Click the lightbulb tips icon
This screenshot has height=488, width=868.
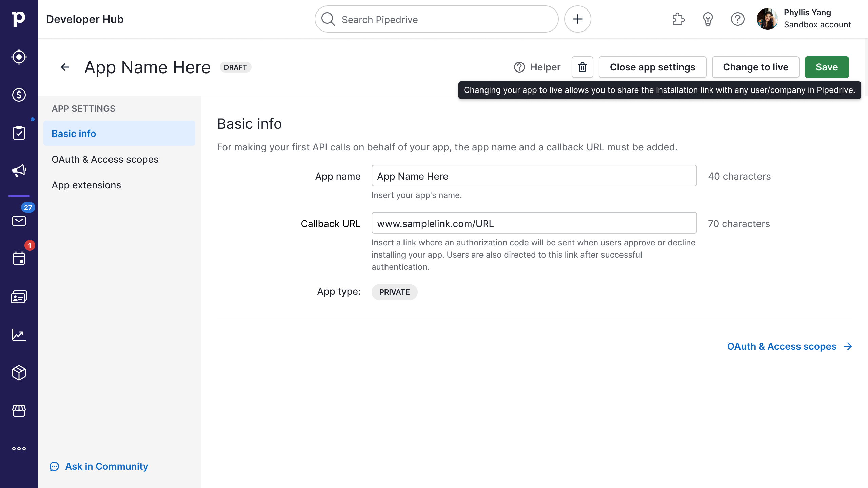point(708,19)
